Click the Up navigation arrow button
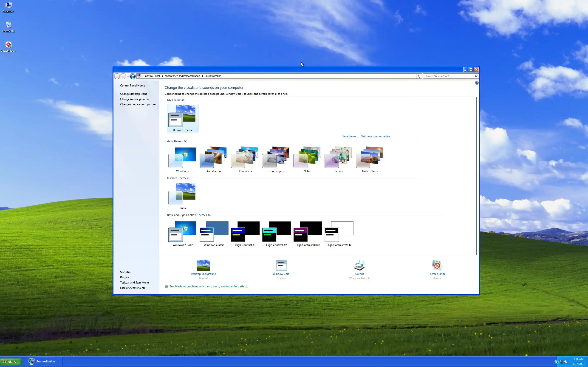 tap(133, 76)
